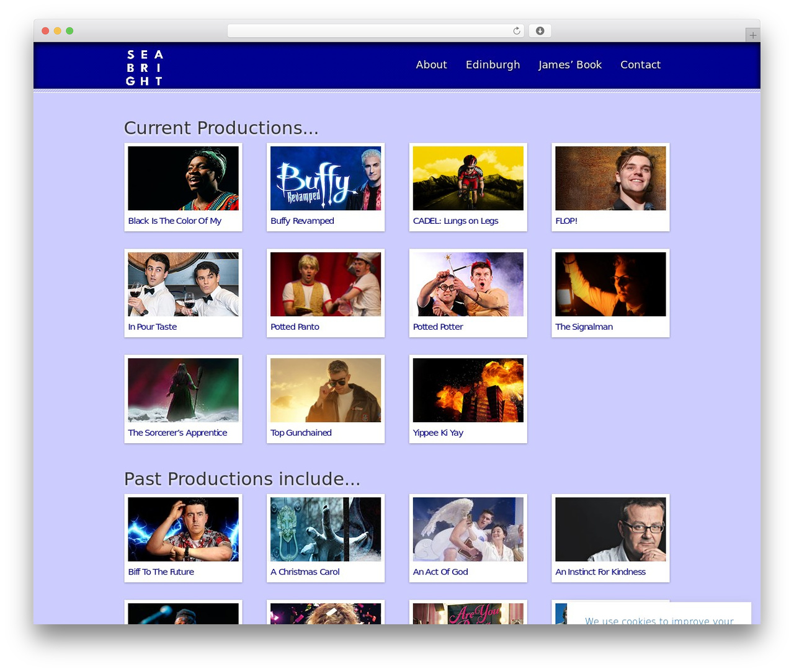This screenshot has width=794, height=672.
Task: Open the Contact menu item
Action: point(640,64)
